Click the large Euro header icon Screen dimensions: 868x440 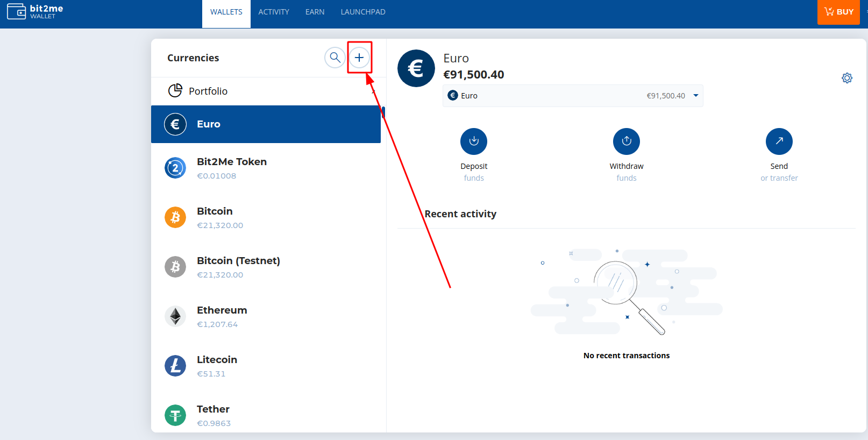click(x=416, y=68)
